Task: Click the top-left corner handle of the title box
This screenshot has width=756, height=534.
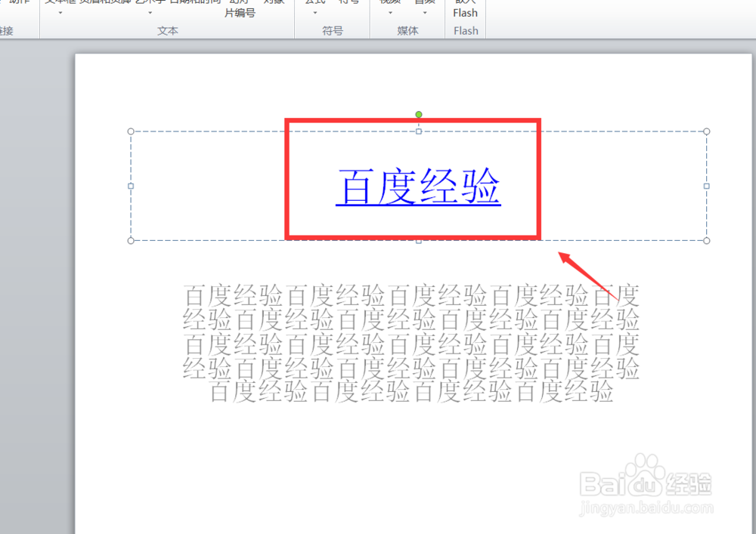Action: pos(131,131)
